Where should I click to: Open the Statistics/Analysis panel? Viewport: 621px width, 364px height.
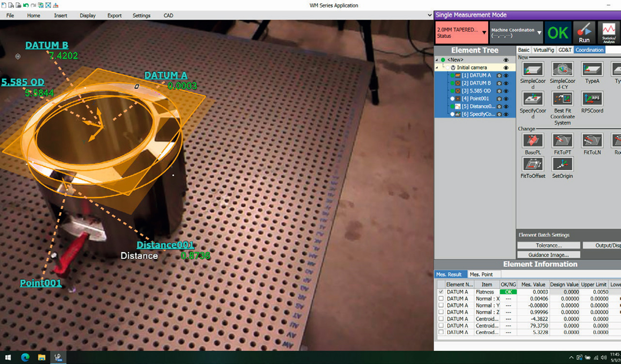click(610, 32)
